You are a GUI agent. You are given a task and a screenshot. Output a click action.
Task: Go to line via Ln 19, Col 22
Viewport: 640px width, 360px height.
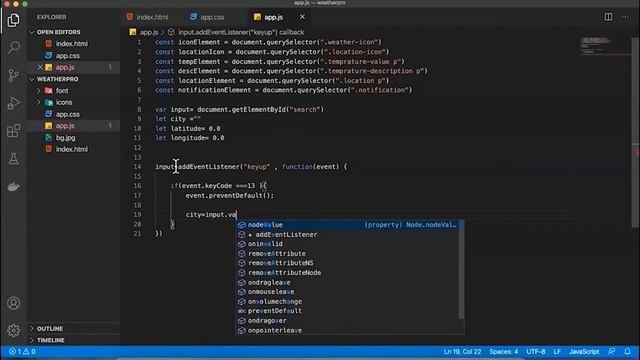tap(462, 351)
